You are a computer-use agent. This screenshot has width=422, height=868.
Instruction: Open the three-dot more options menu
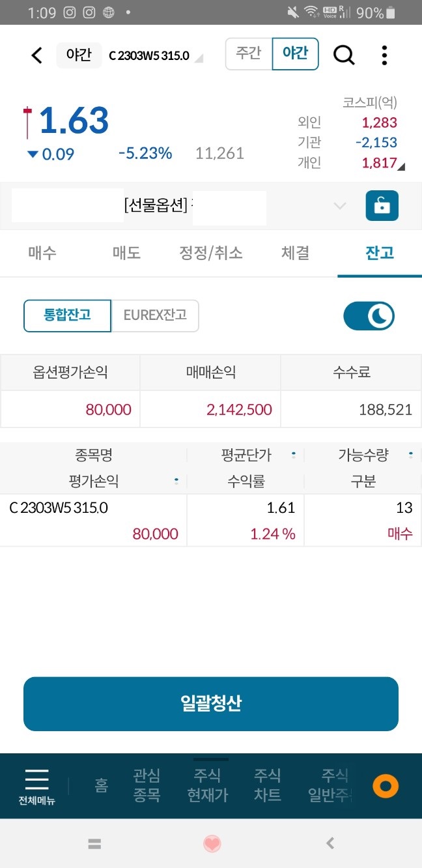pos(385,55)
